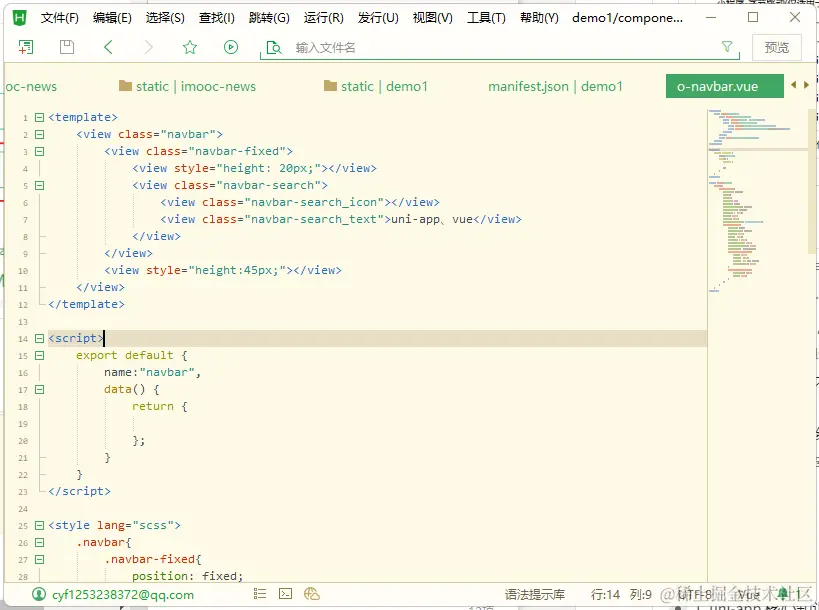
Task: Click the uni-app、vue text on line 7
Action: [x=432, y=219]
